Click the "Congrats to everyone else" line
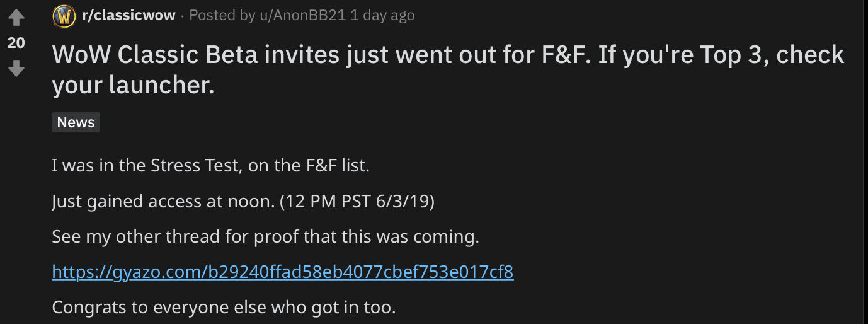Screen dimensions: 868x324 224,308
